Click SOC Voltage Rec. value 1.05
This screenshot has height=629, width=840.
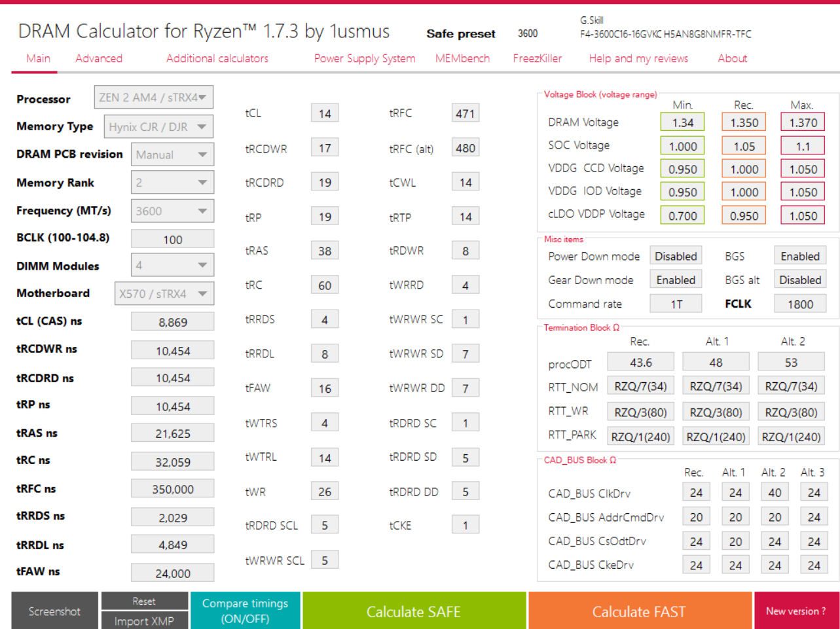click(x=744, y=146)
